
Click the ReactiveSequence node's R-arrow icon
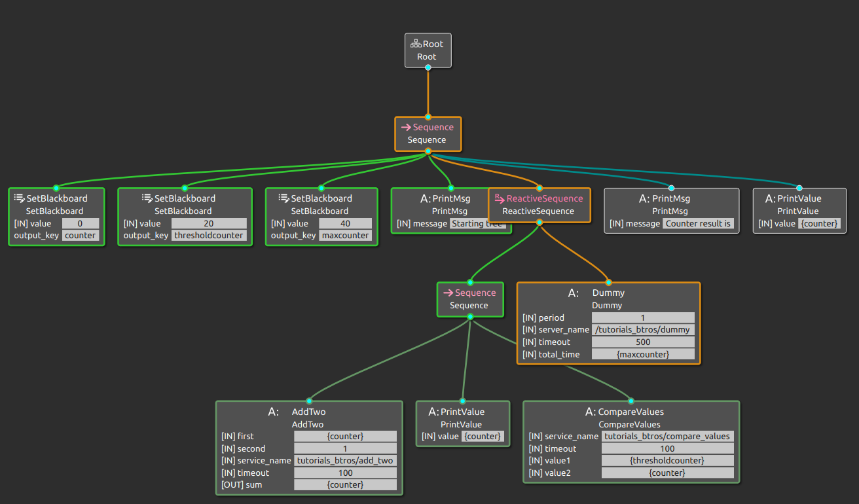coord(499,198)
